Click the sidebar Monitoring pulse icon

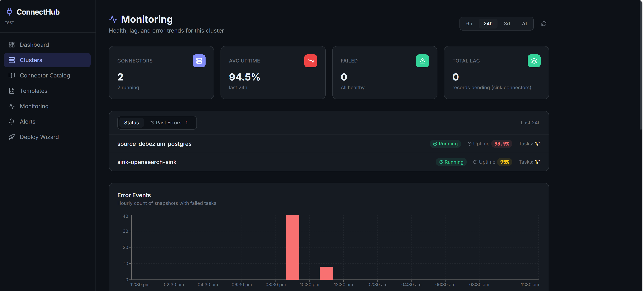(12, 106)
